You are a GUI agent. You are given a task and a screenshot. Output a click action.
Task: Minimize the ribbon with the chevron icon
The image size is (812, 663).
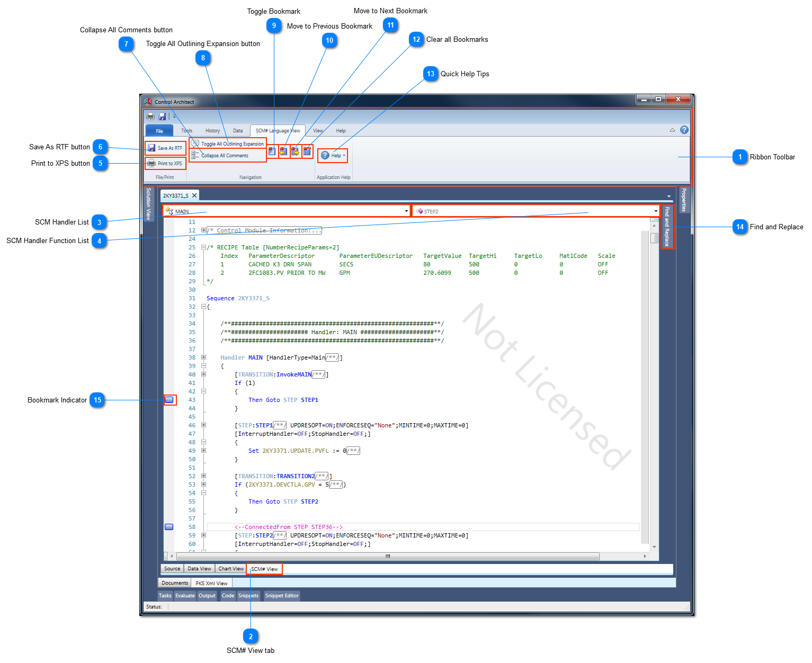tap(672, 130)
